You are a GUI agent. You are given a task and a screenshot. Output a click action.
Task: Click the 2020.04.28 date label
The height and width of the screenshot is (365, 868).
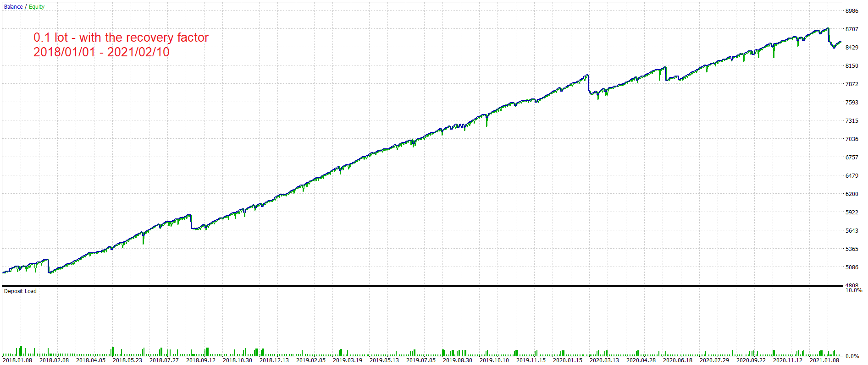click(x=641, y=360)
